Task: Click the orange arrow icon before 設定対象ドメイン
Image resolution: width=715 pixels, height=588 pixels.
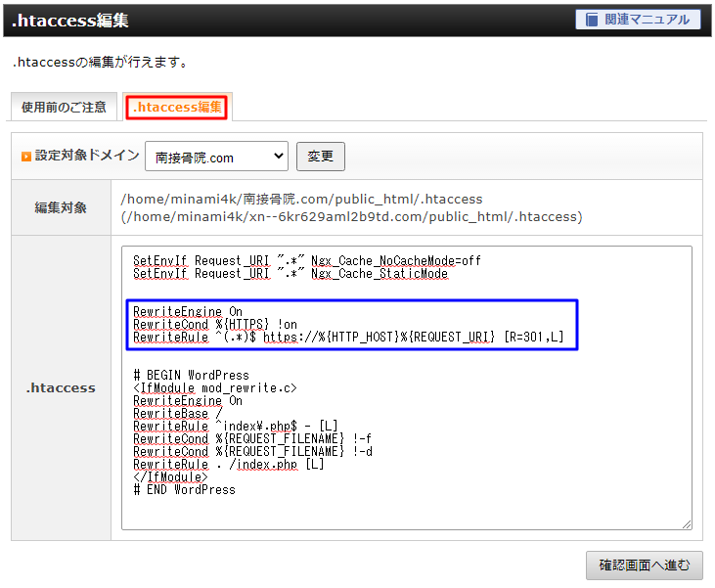Action: 26,157
